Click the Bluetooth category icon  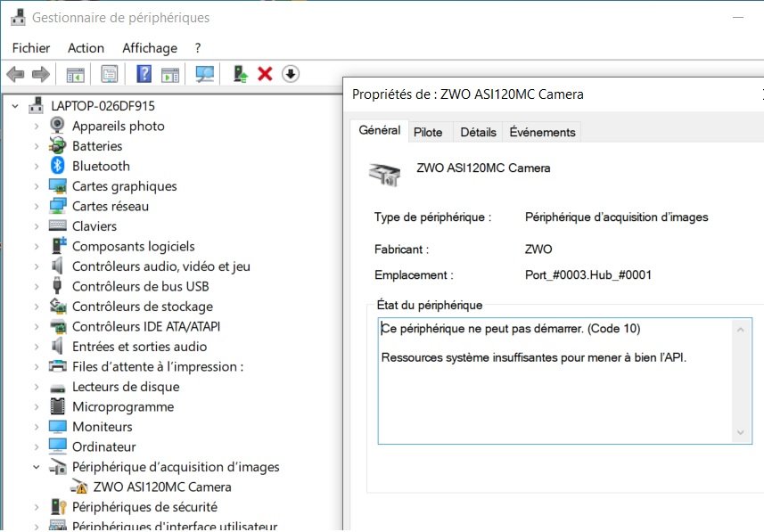pyautogui.click(x=57, y=166)
